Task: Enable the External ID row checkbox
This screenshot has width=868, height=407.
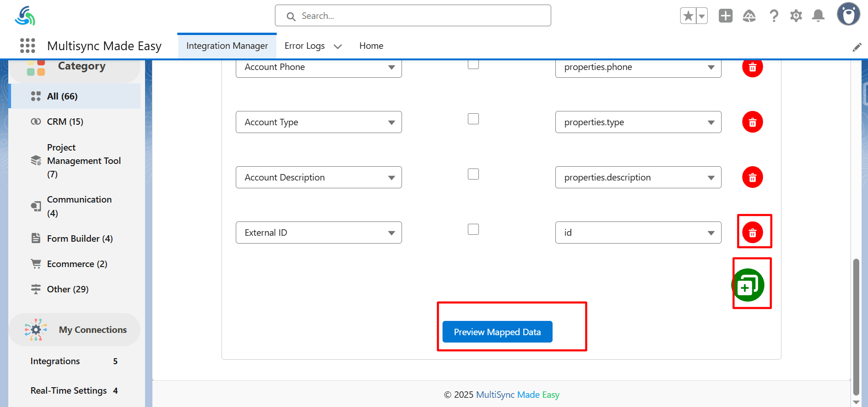Action: tap(473, 229)
